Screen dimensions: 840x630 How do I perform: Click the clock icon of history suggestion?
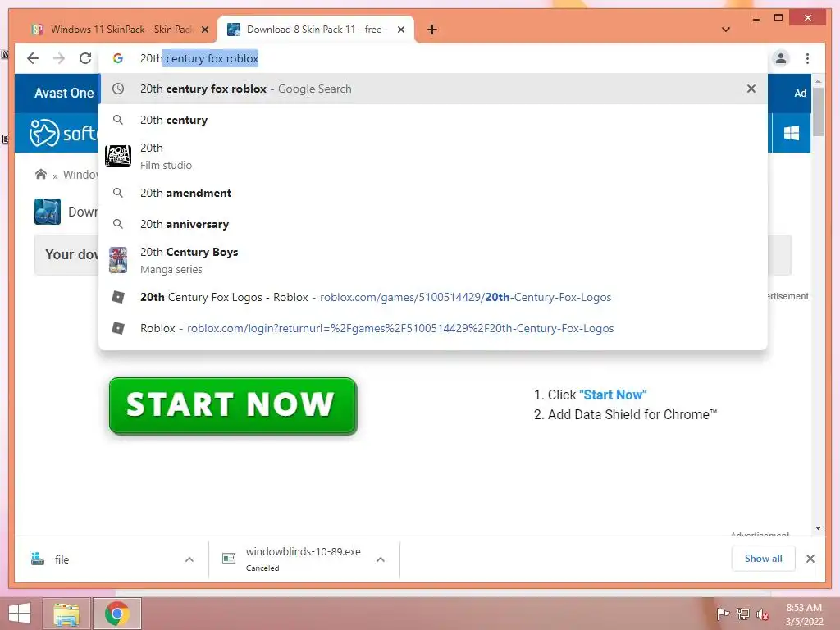pyautogui.click(x=118, y=89)
